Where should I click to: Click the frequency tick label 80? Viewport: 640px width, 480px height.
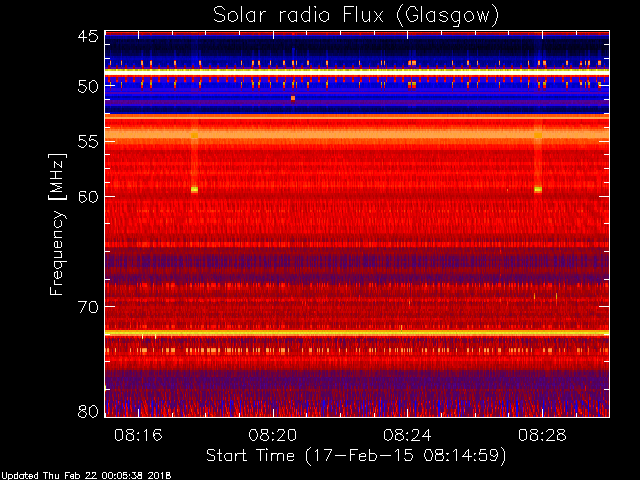(x=88, y=411)
